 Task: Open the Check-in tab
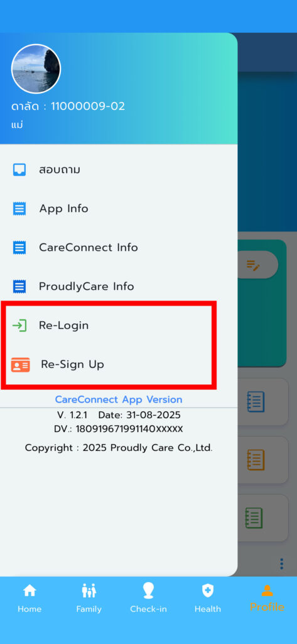pyautogui.click(x=148, y=599)
